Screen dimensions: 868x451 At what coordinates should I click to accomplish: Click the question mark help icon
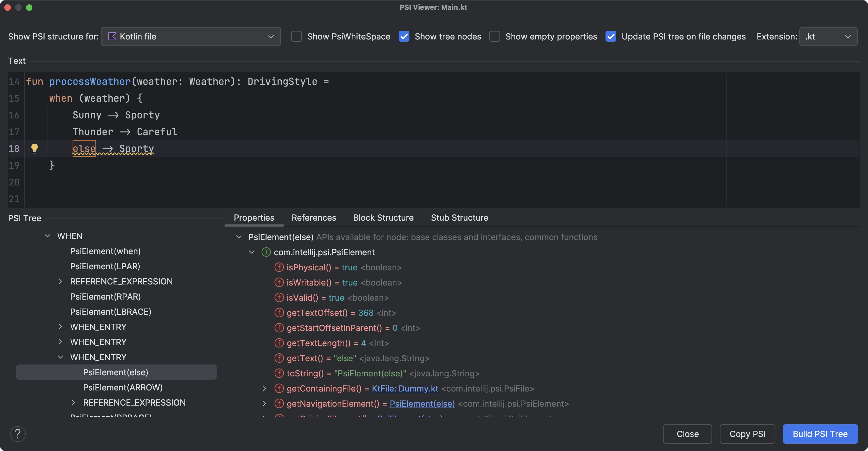(x=18, y=434)
